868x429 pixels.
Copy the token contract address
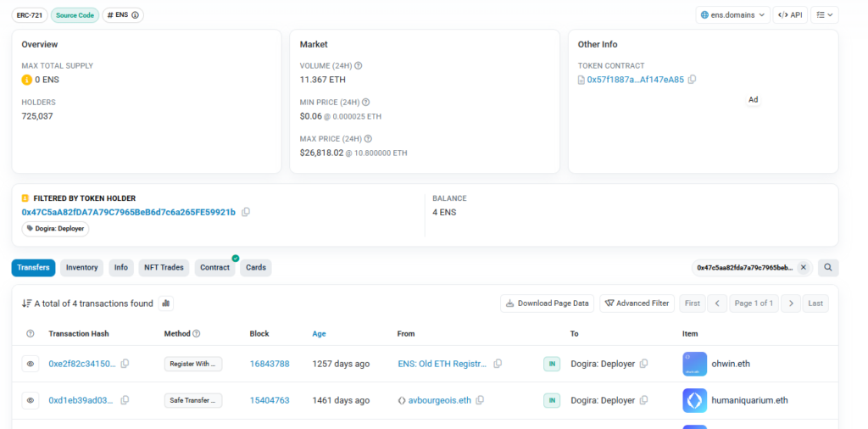coord(692,79)
